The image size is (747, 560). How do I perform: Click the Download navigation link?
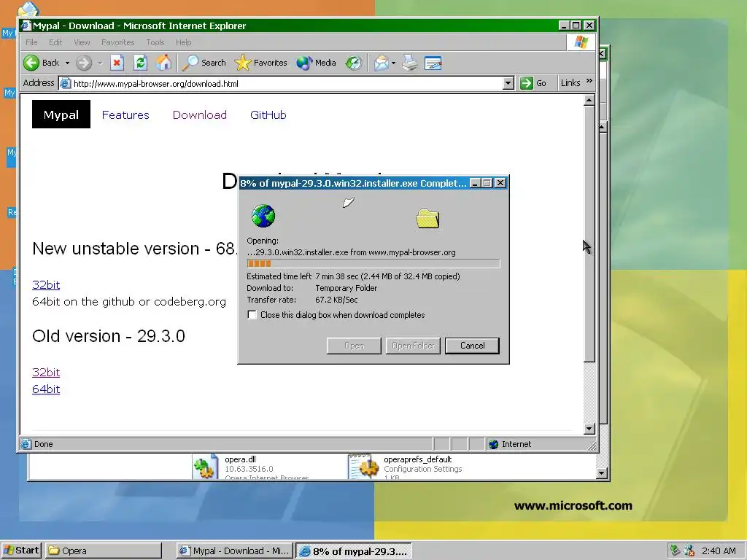(200, 114)
